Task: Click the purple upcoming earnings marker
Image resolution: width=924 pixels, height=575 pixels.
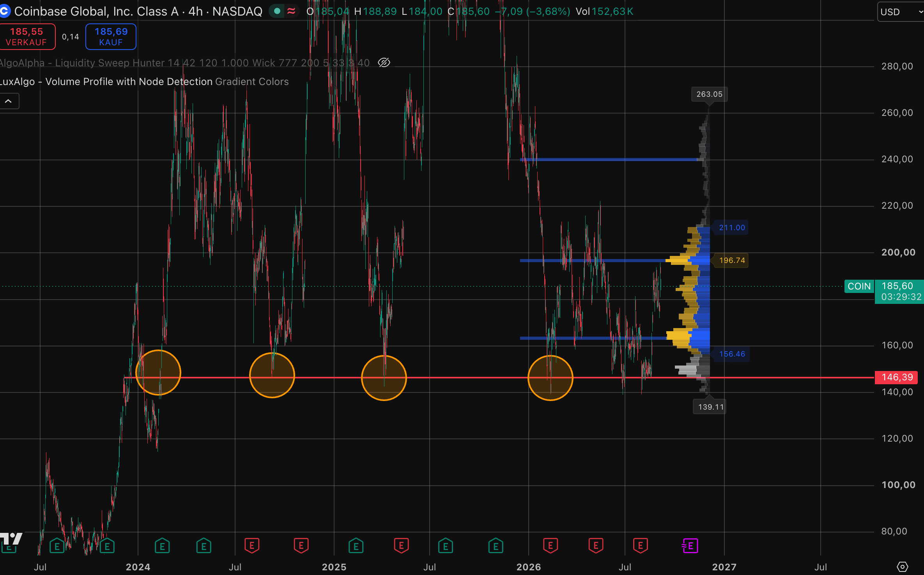Action: (x=690, y=546)
